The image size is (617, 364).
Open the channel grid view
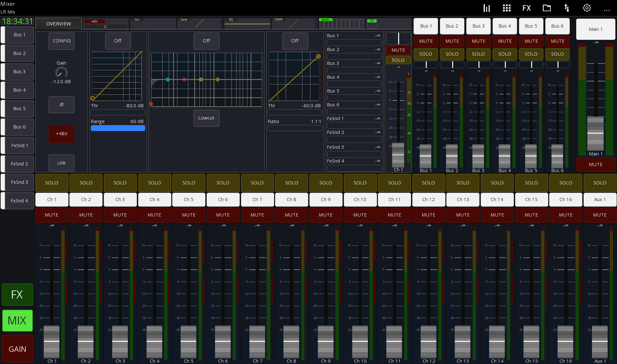[x=506, y=8]
